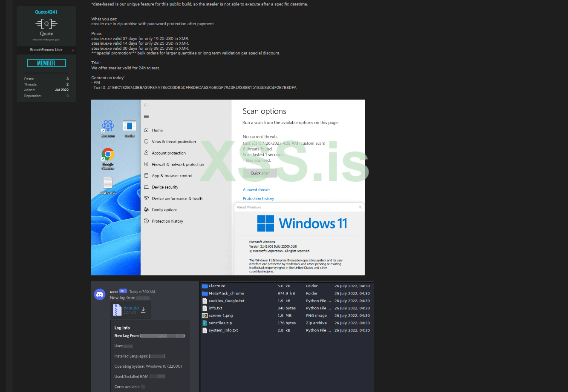The width and height of the screenshot is (568, 392).
Task: Open the Electrum desktop shortcut icon
Action: click(x=108, y=126)
